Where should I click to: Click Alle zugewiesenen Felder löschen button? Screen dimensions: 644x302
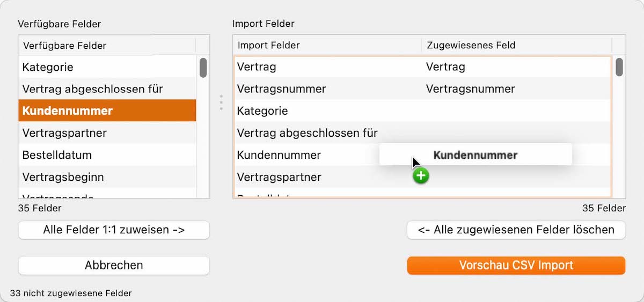click(x=516, y=230)
